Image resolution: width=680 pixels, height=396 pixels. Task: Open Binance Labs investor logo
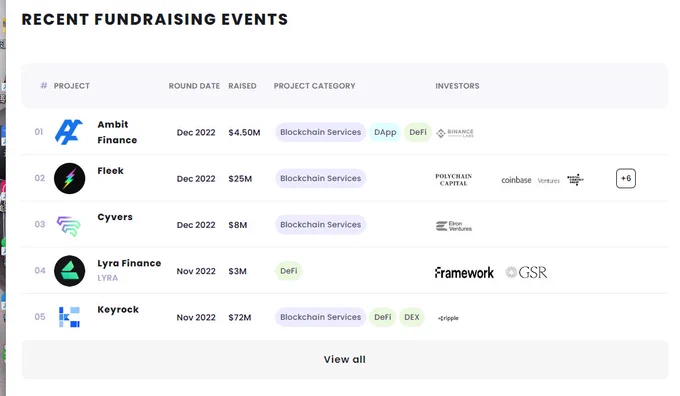coord(454,133)
